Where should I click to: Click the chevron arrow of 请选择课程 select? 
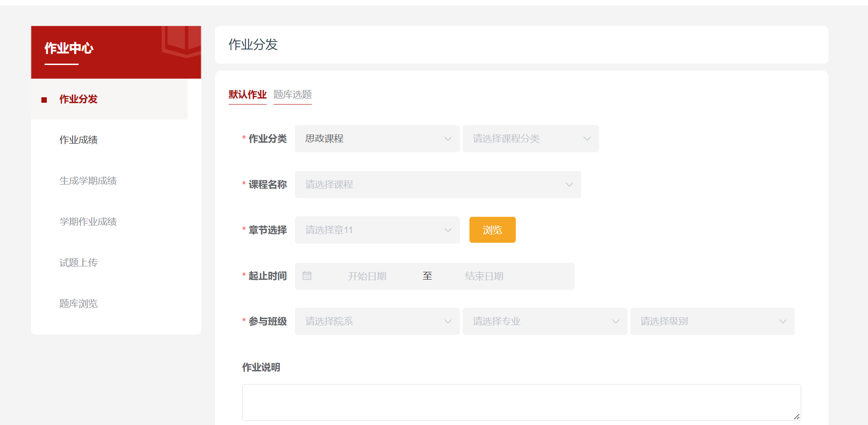569,185
